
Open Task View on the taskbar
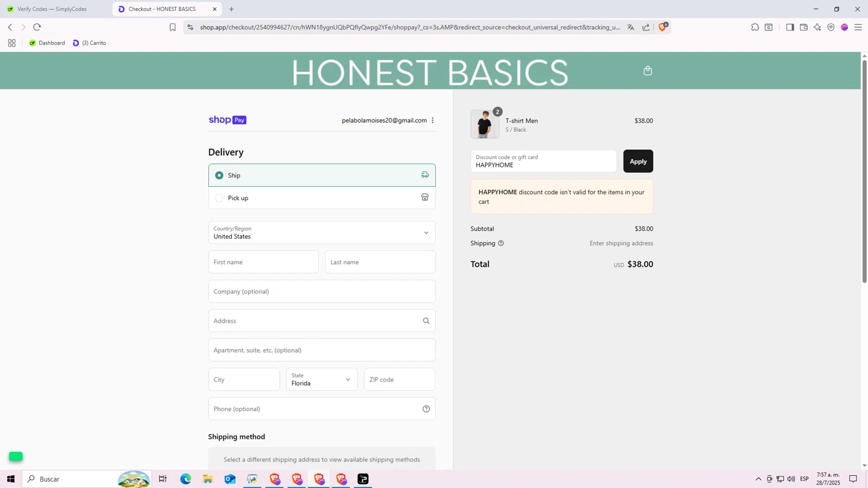click(163, 479)
